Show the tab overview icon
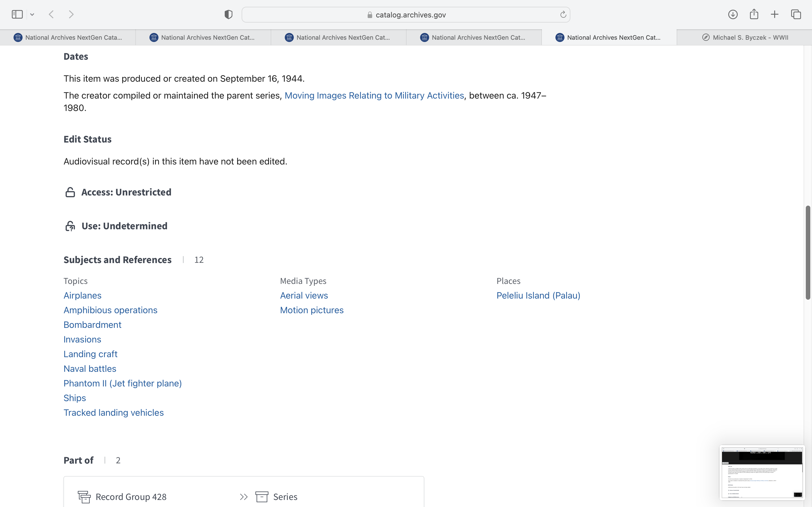This screenshot has height=507, width=812. pyautogui.click(x=796, y=14)
